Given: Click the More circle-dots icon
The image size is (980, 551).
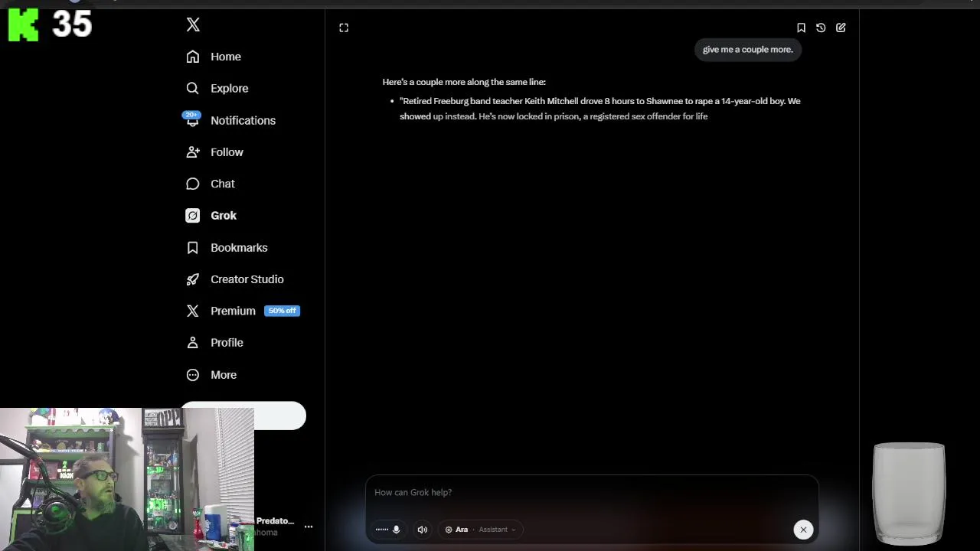Looking at the screenshot, I should pos(193,375).
